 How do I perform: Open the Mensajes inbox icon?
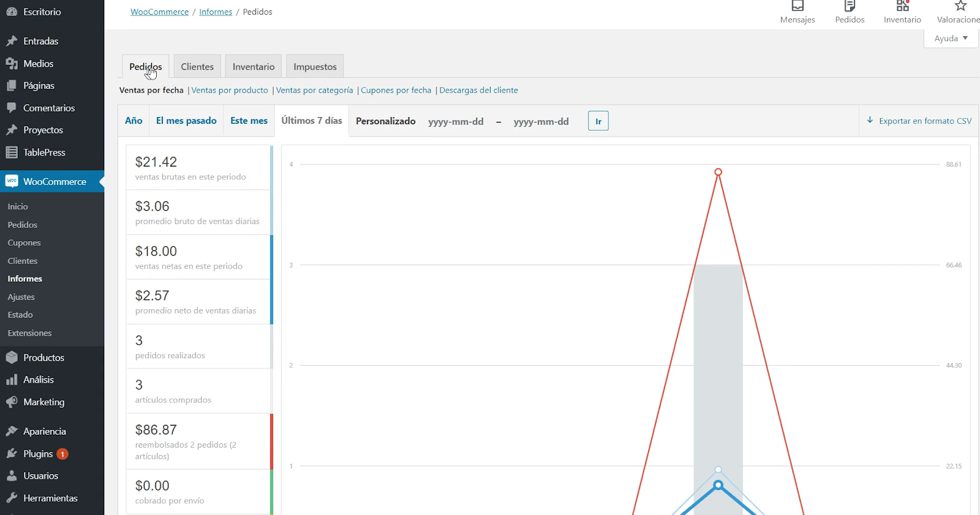click(x=797, y=6)
